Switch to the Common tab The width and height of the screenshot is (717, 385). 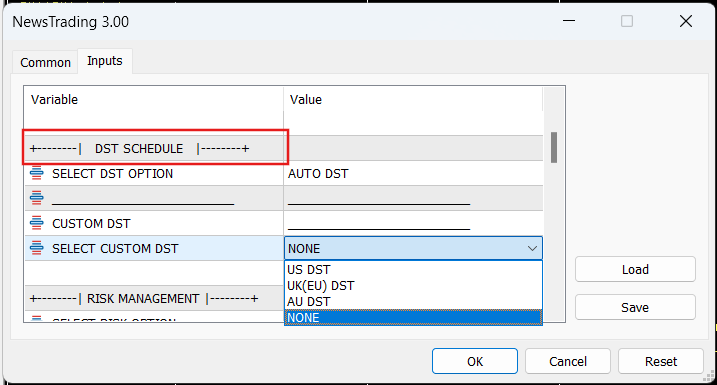pyautogui.click(x=45, y=62)
